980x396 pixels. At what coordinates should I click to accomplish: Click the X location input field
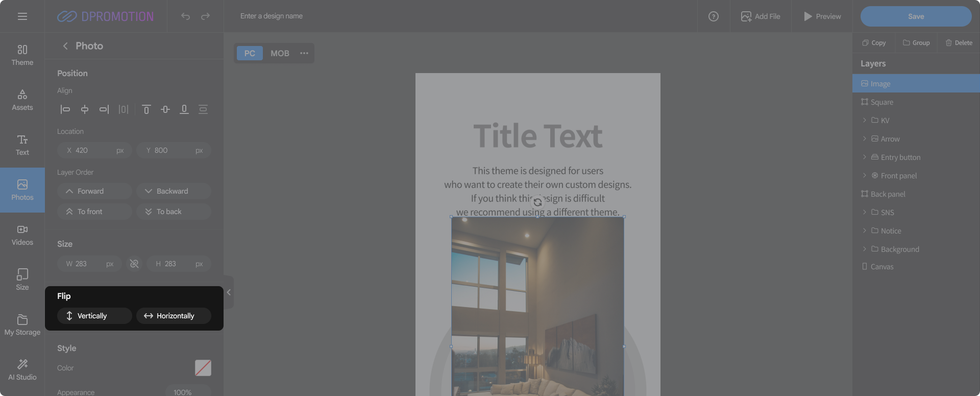click(x=94, y=150)
